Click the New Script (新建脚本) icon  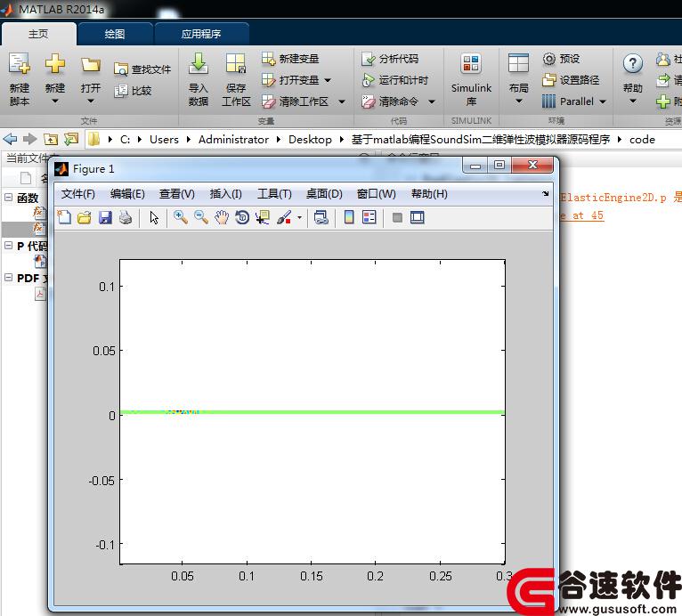coord(20,64)
